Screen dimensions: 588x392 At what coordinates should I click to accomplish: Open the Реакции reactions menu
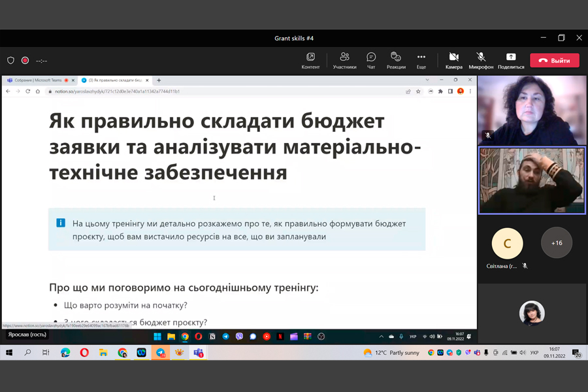[x=396, y=61]
